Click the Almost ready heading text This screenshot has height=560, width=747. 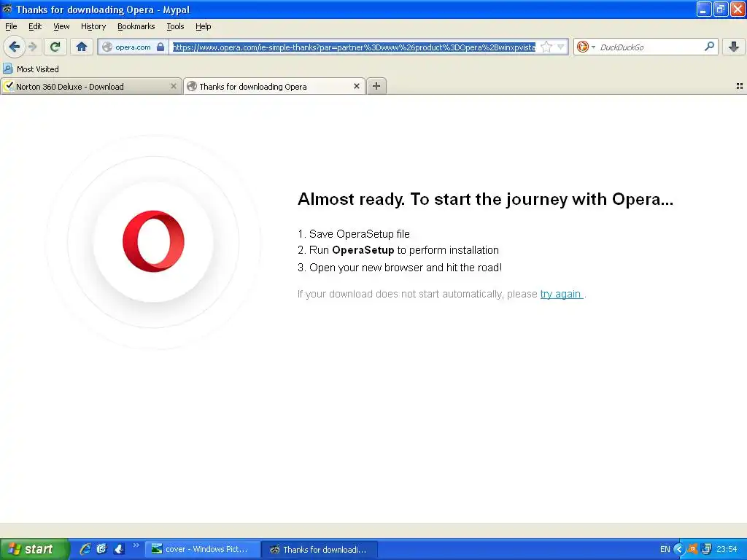pos(485,199)
